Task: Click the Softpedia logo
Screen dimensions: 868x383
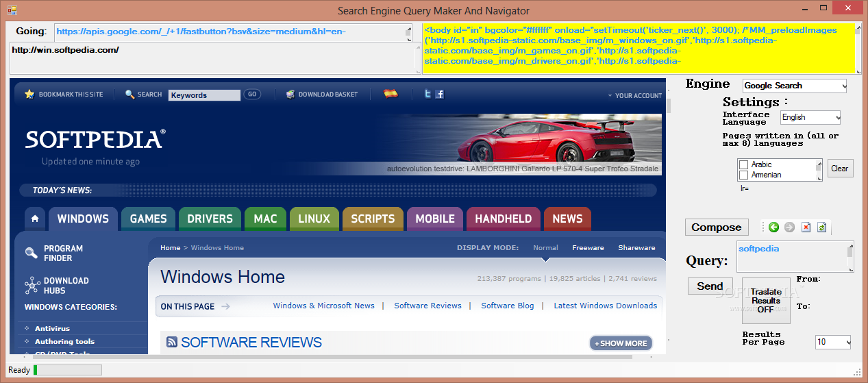Action: coord(95,139)
